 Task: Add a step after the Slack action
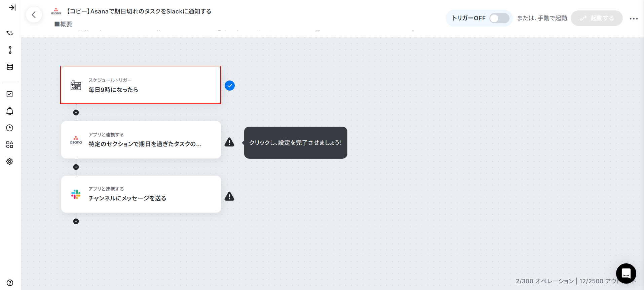tap(76, 221)
